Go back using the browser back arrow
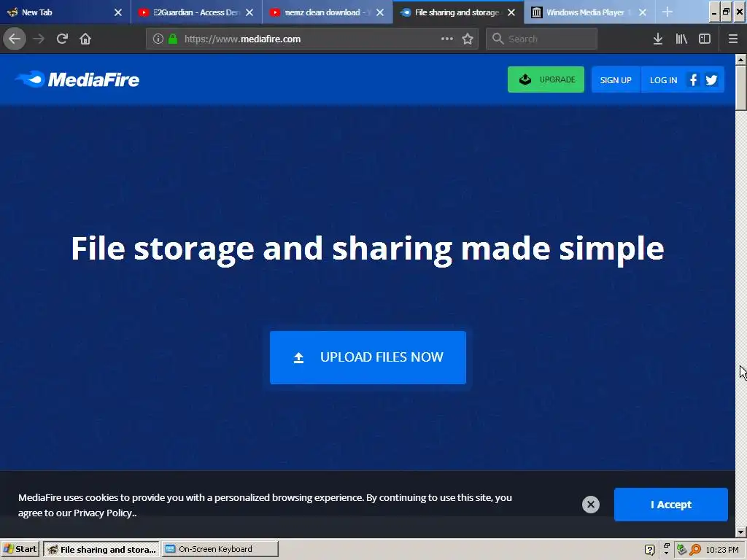This screenshot has width=747, height=560. coord(15,39)
